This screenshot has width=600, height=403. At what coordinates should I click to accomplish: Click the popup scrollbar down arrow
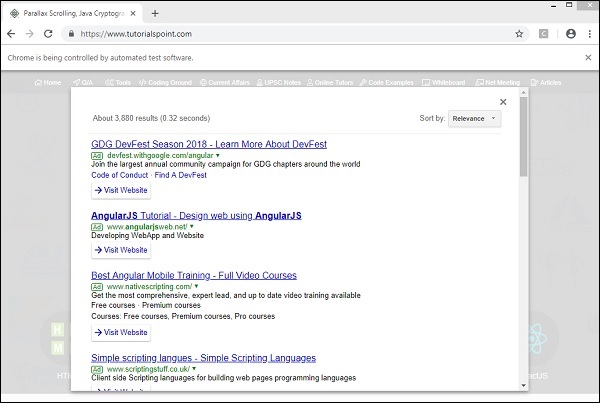tap(523, 385)
